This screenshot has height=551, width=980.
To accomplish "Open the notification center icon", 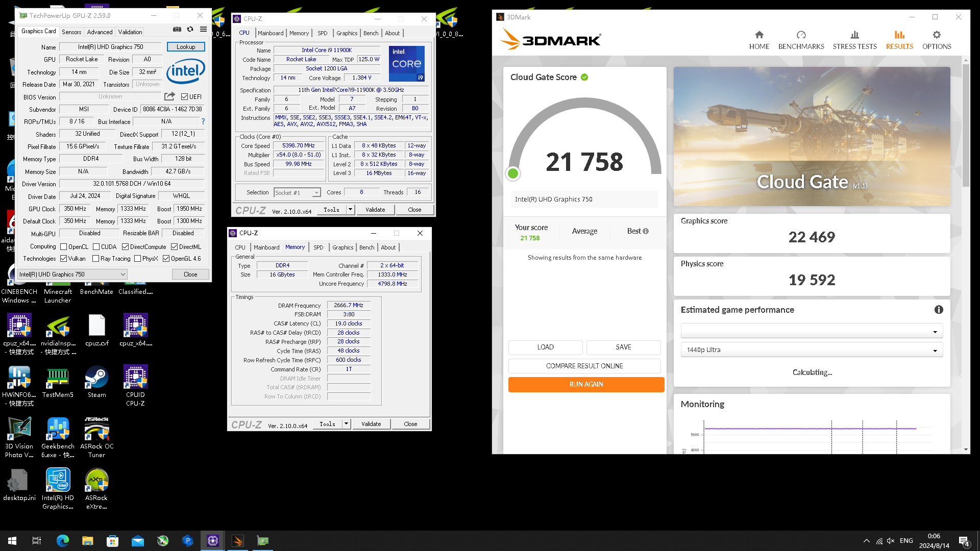I will pos(964,541).
